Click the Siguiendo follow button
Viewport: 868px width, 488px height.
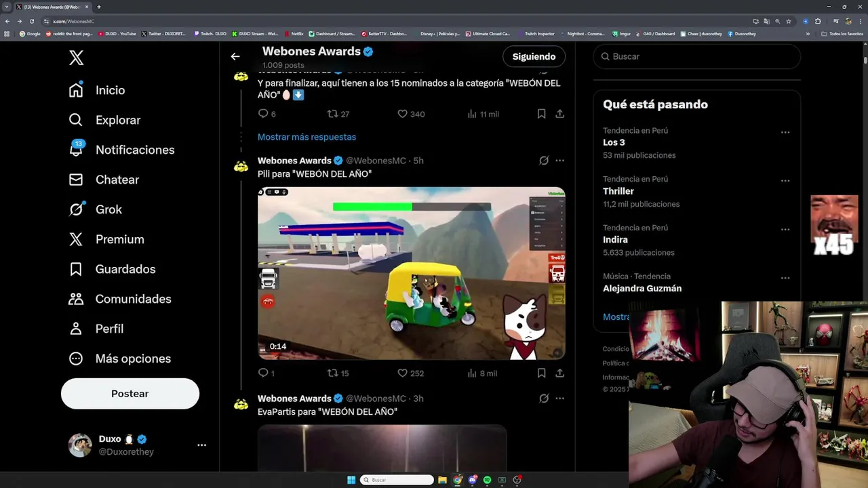click(x=534, y=56)
